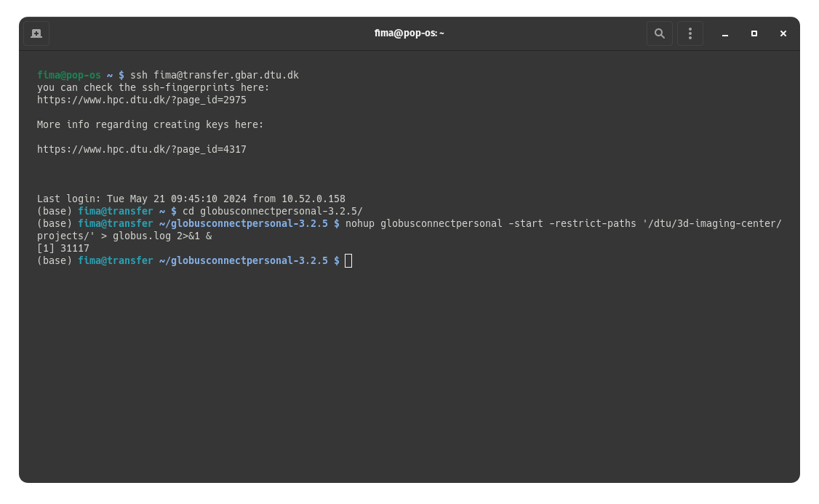Click the window title fima@pop-os
819x504 pixels.
[409, 33]
